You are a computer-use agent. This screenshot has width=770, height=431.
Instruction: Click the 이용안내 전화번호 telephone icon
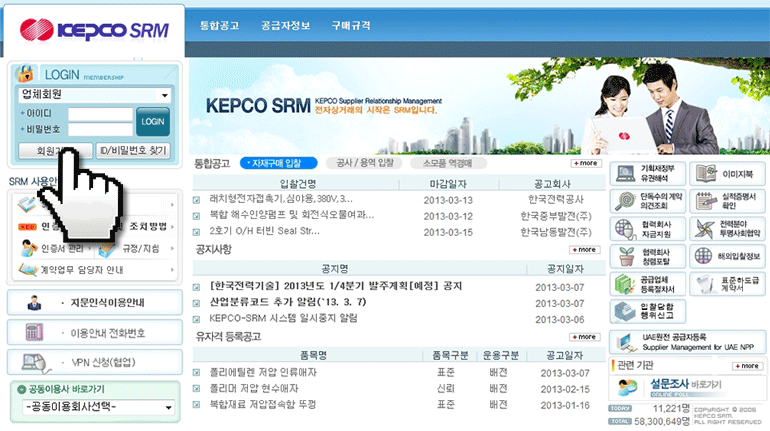34,333
